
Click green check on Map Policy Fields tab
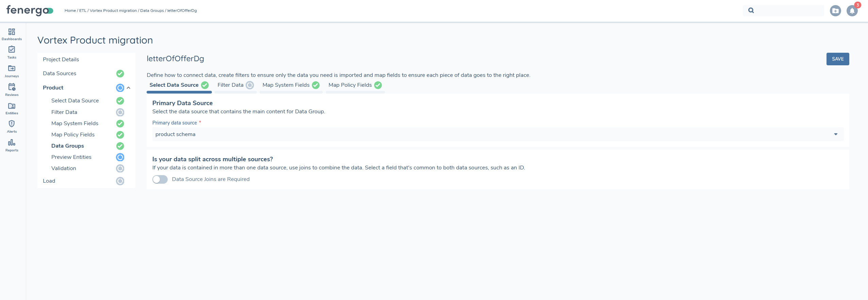click(x=378, y=85)
